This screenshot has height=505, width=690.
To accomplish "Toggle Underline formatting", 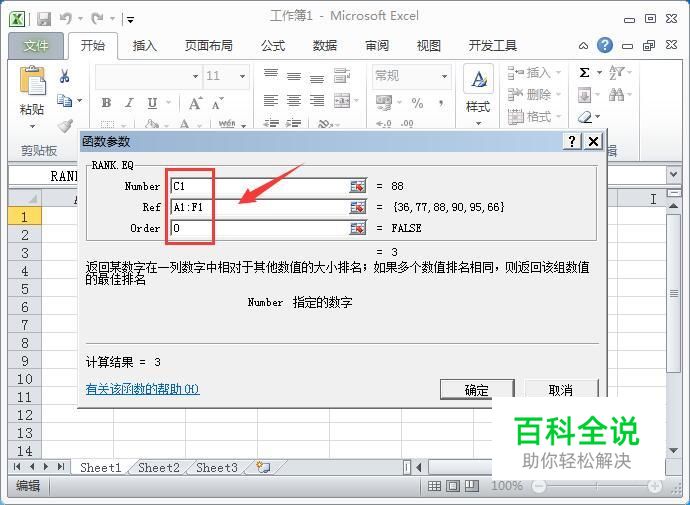I will coord(152,103).
